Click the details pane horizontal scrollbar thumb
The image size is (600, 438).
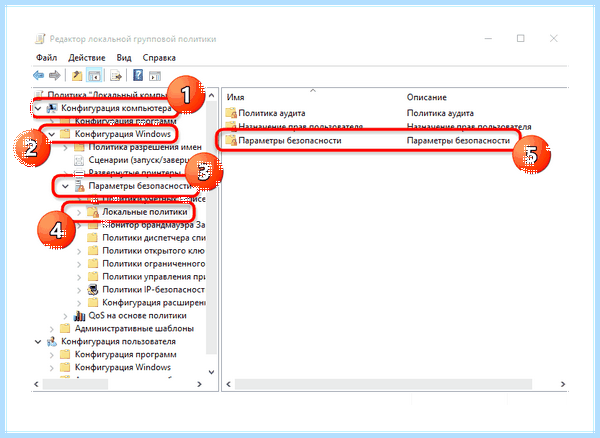tap(383, 384)
